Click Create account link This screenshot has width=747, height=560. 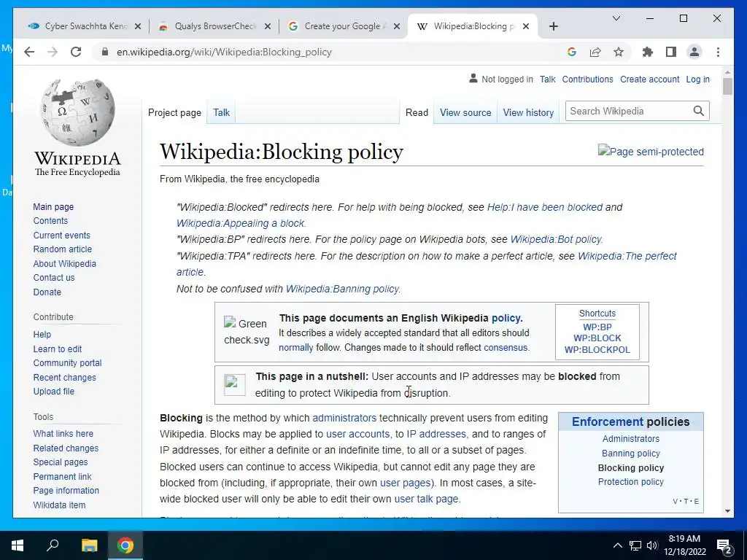coord(649,79)
